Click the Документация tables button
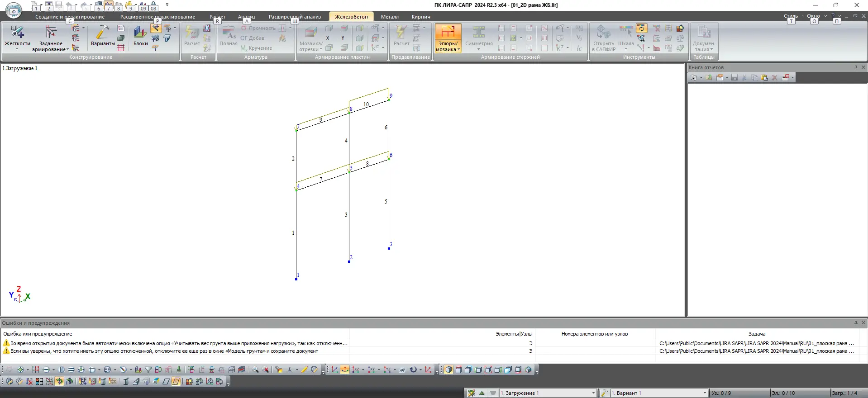The height and width of the screenshot is (398, 868). coord(704,38)
